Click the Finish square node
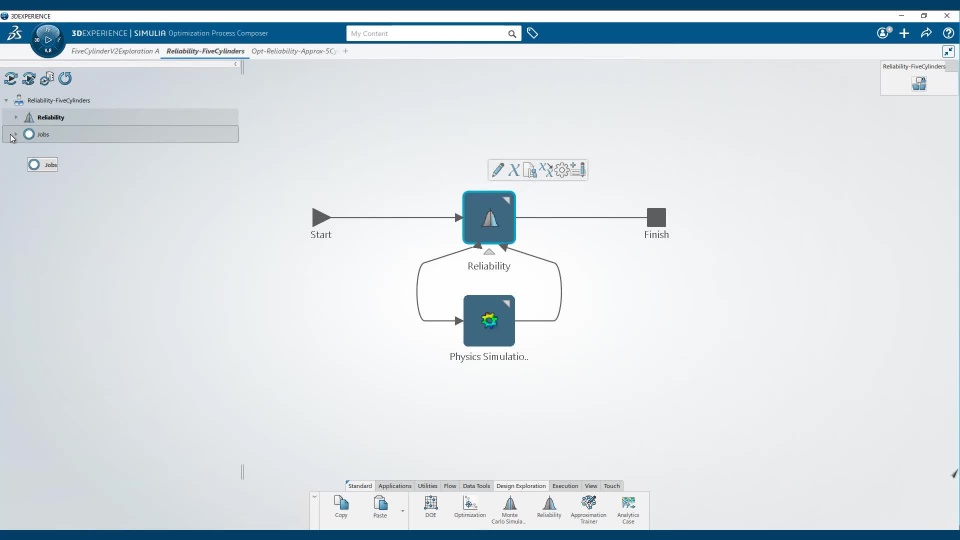The width and height of the screenshot is (960, 540). pyautogui.click(x=656, y=217)
